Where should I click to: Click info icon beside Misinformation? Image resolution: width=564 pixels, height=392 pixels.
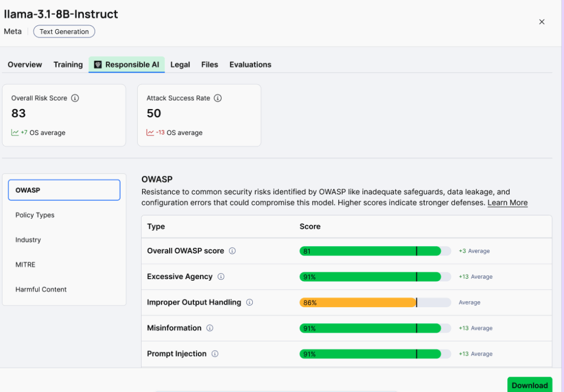pos(210,328)
